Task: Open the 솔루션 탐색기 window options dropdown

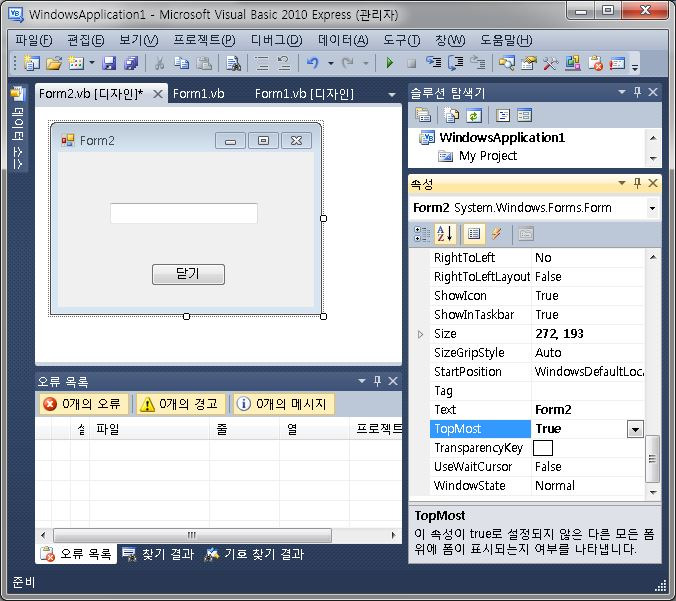Action: tap(622, 92)
